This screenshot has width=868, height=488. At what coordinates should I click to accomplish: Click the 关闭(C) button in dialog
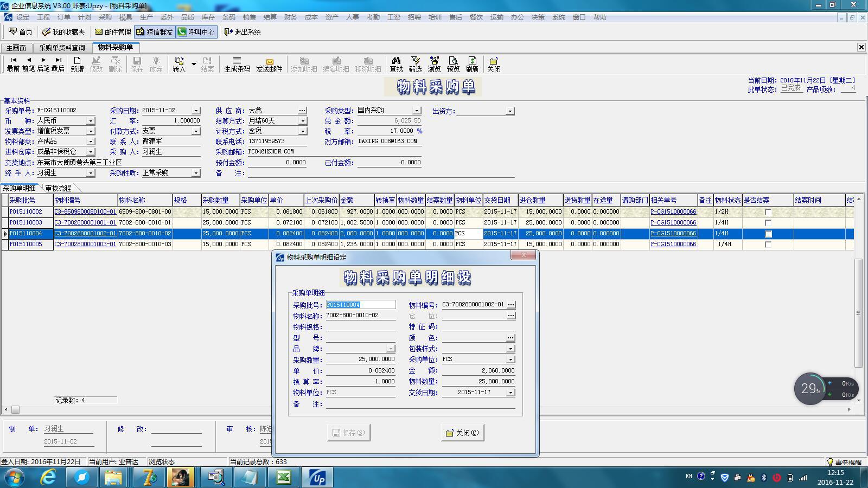[462, 433]
